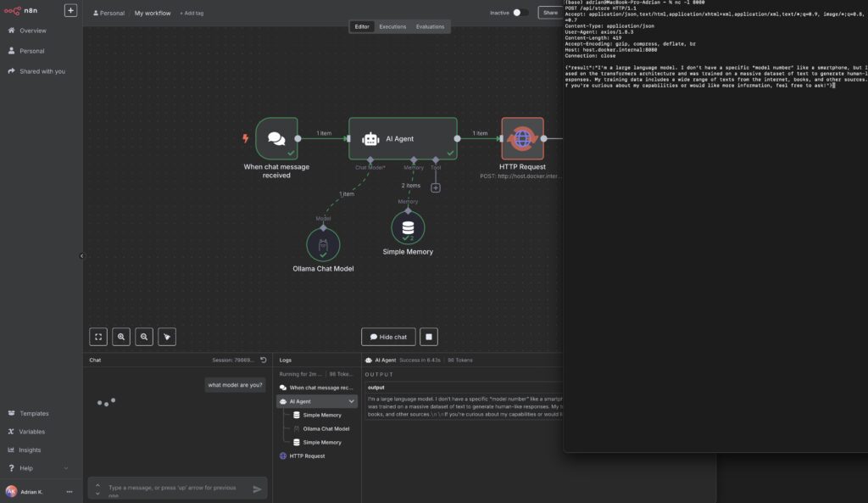This screenshot has width=868, height=503.
Task: Click the lightning bolt beside the chat trigger node
Action: pyautogui.click(x=245, y=138)
